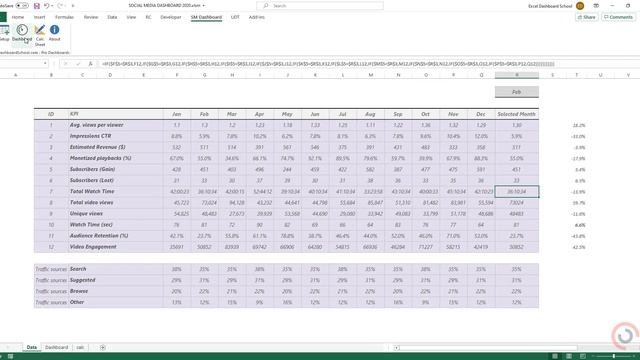This screenshot has width=640, height=360.
Task: Open the Setup ribbon command
Action: coord(4,33)
